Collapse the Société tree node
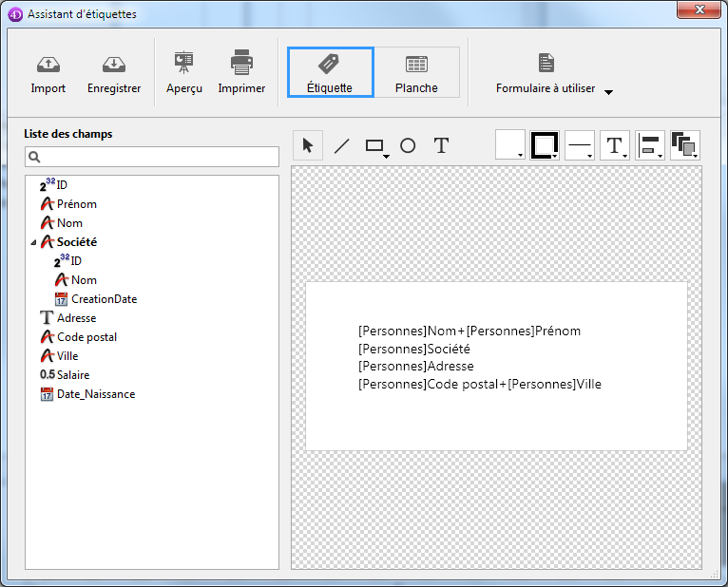This screenshot has width=728, height=587. (x=34, y=242)
